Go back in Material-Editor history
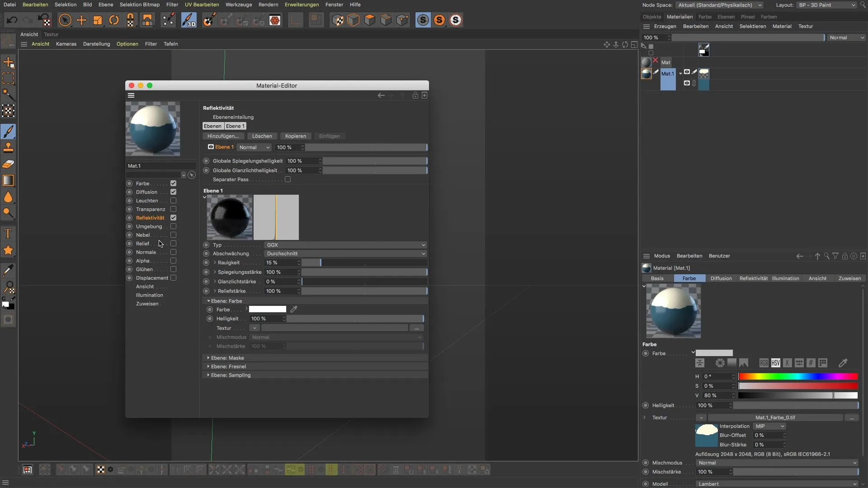 coord(381,95)
